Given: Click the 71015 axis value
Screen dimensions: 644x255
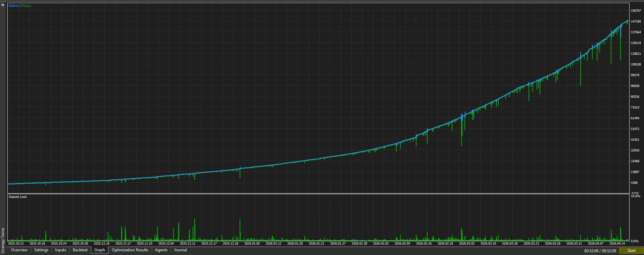Looking at the screenshot, I should click(635, 108).
